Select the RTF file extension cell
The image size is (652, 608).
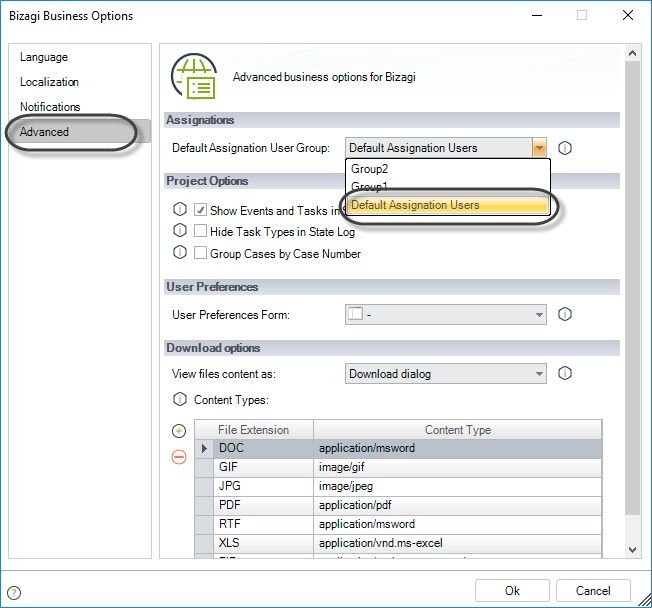point(263,524)
